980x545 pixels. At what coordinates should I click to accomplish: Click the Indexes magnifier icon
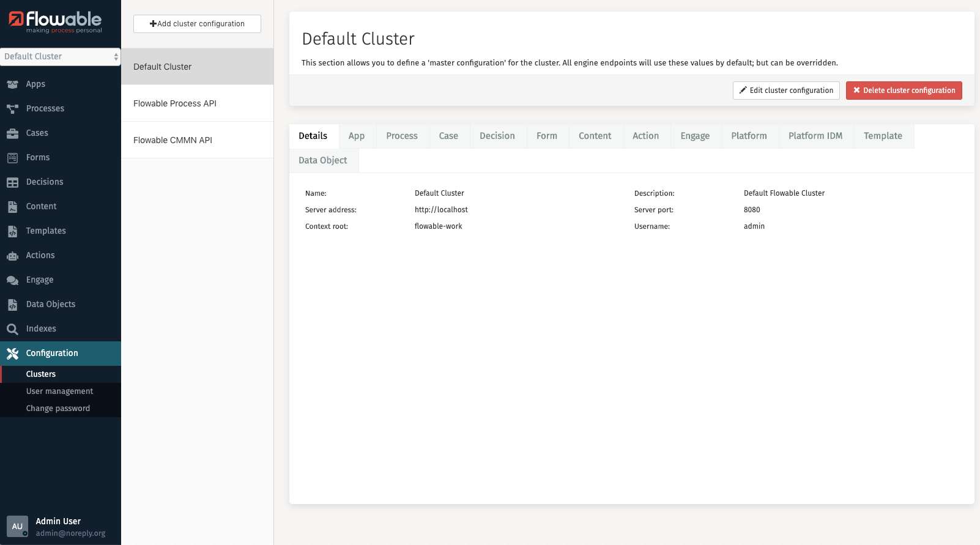pyautogui.click(x=12, y=329)
